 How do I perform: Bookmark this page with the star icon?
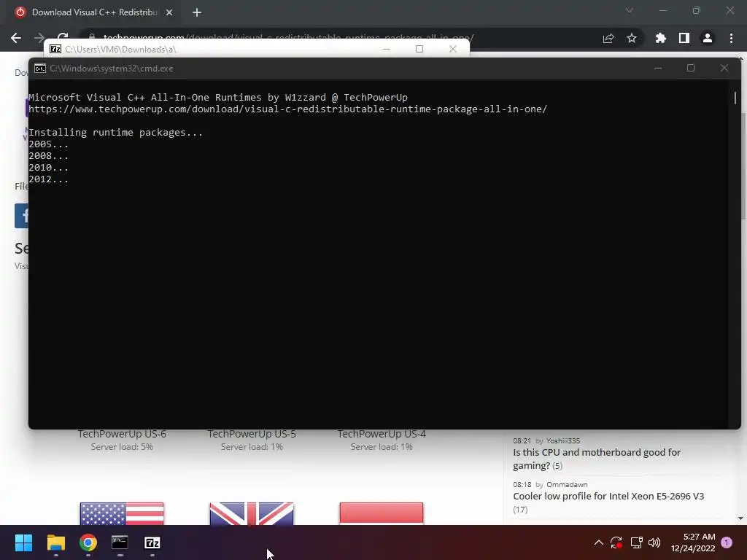(632, 38)
